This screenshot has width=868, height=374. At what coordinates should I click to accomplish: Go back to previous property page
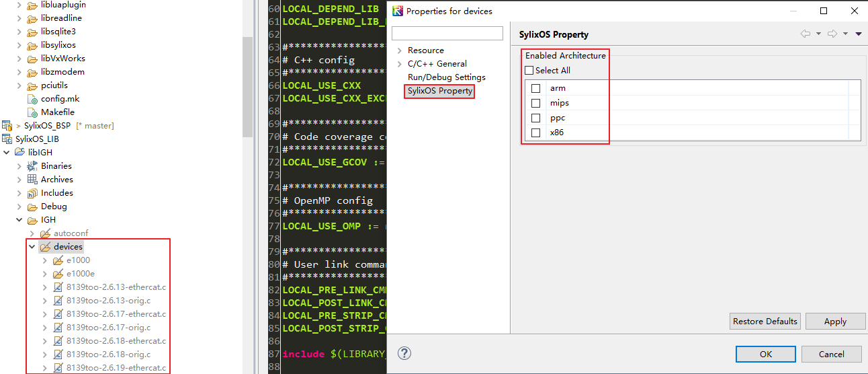click(805, 34)
